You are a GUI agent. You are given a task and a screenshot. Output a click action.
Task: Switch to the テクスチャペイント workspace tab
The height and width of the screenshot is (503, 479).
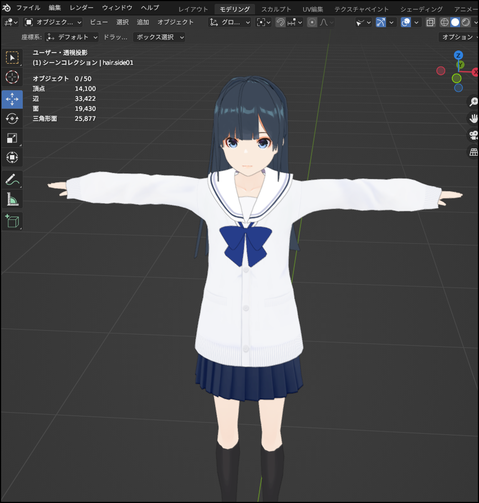pyautogui.click(x=361, y=9)
